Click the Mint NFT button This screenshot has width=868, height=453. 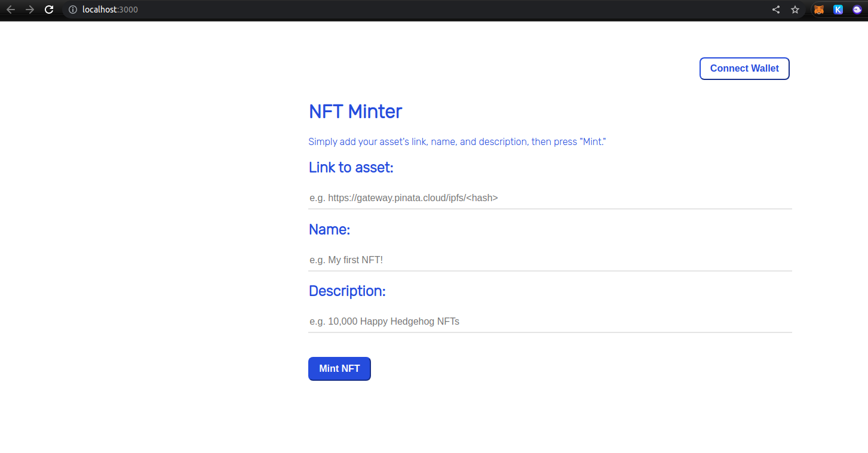(339, 369)
